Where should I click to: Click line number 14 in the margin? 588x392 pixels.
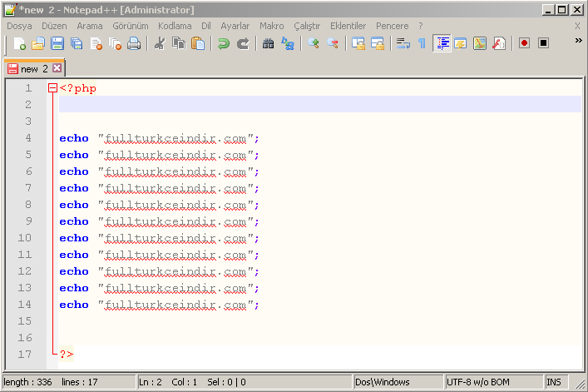point(25,305)
